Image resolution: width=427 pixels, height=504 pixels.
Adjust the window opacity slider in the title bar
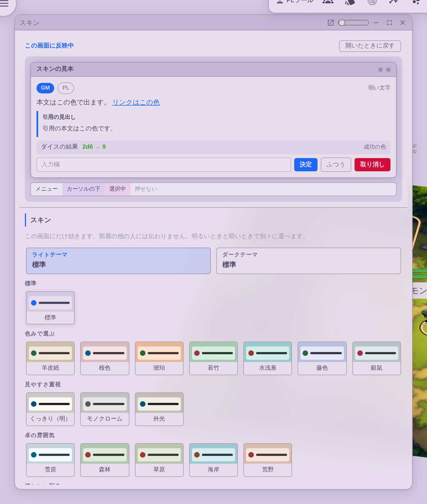point(353,23)
